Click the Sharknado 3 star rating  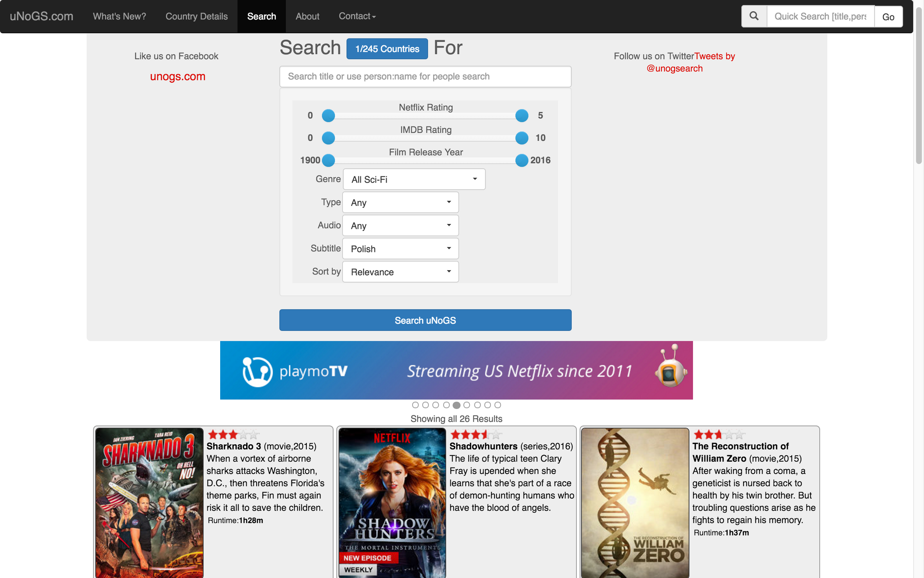pos(233,434)
